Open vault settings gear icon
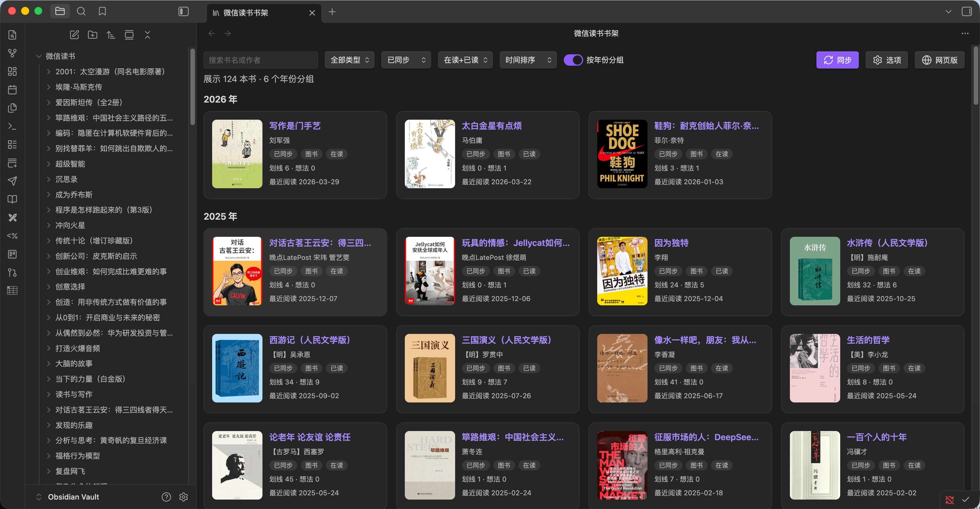Screen dimensions: 980x509 click(183, 497)
